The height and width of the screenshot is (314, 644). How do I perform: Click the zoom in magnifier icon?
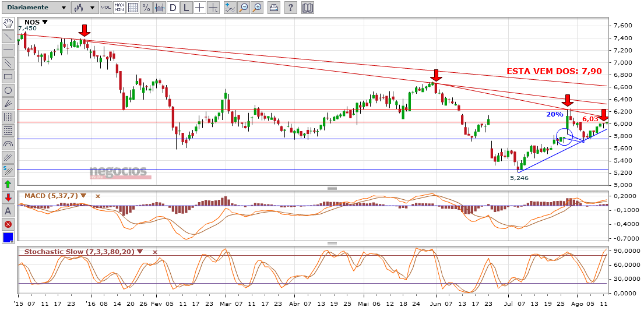coord(256,8)
